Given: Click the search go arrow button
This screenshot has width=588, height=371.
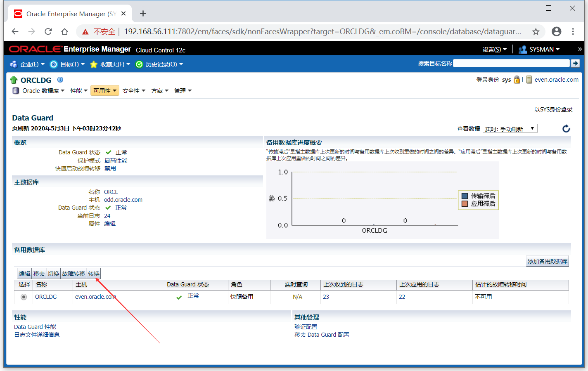Looking at the screenshot, I should (575, 63).
